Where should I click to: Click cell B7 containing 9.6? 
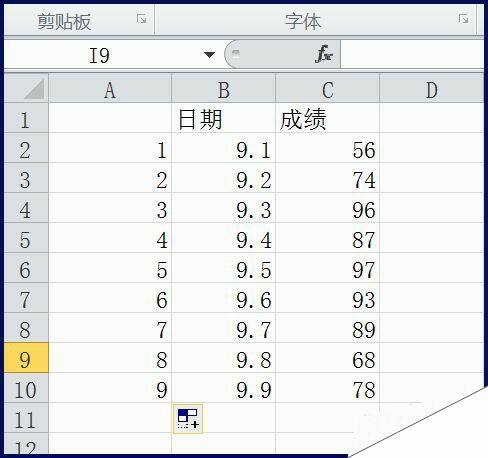tap(224, 298)
